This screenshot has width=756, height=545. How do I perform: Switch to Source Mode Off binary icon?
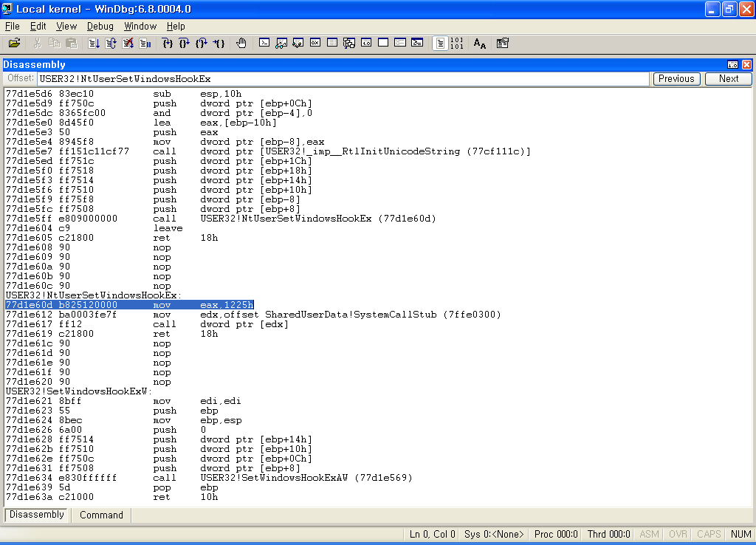click(456, 44)
